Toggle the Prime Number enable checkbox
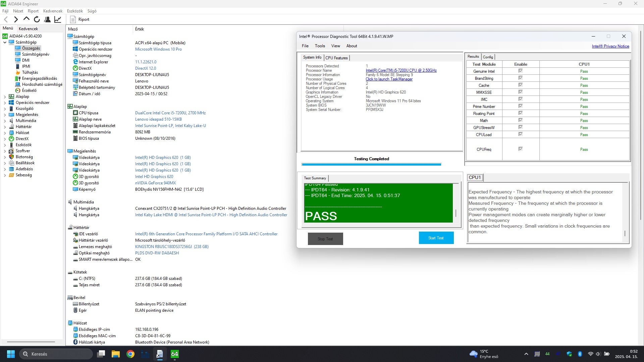 tap(521, 106)
